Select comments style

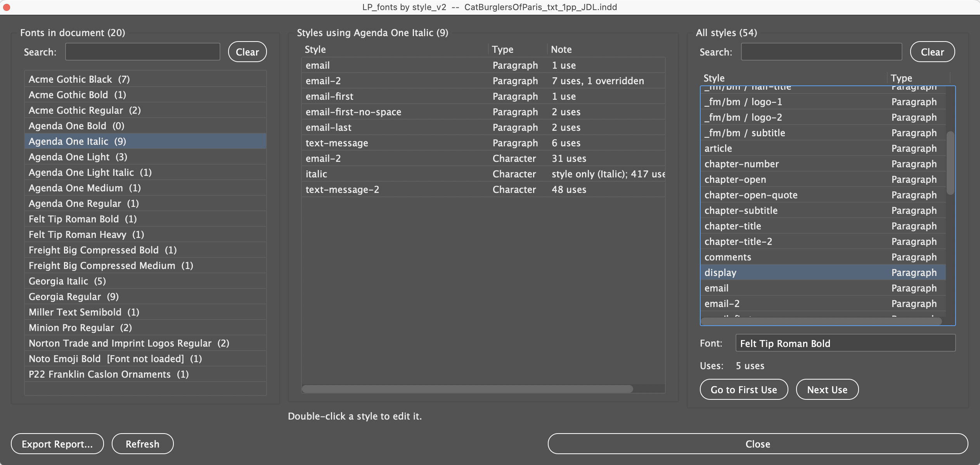click(x=823, y=257)
